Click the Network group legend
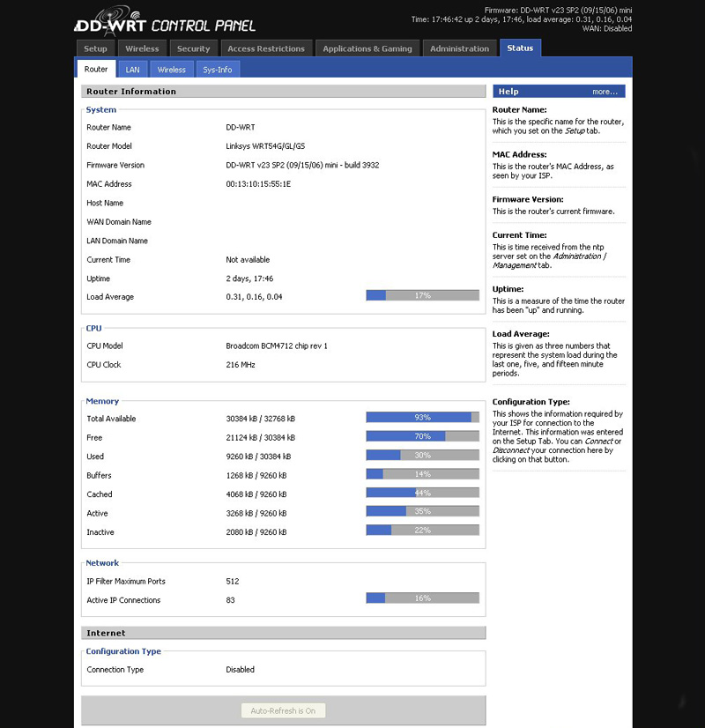Image resolution: width=705 pixels, height=728 pixels. pyautogui.click(x=102, y=562)
